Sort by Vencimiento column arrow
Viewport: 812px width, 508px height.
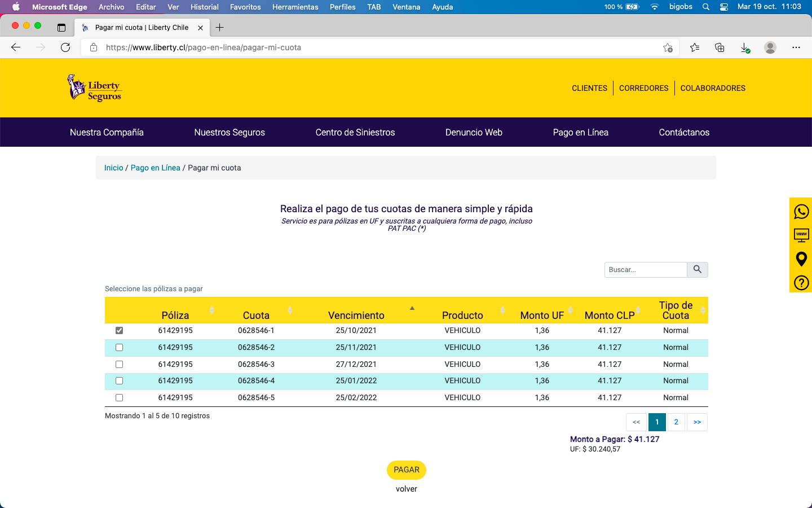point(412,309)
